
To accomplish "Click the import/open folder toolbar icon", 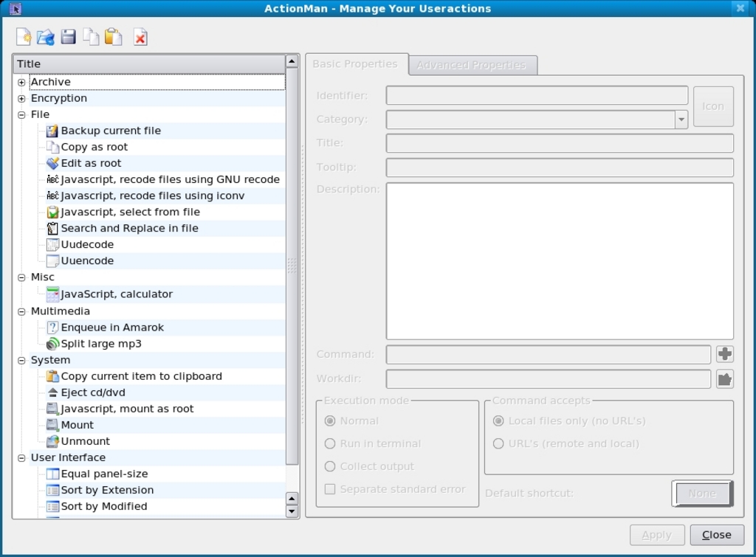I will tap(46, 37).
